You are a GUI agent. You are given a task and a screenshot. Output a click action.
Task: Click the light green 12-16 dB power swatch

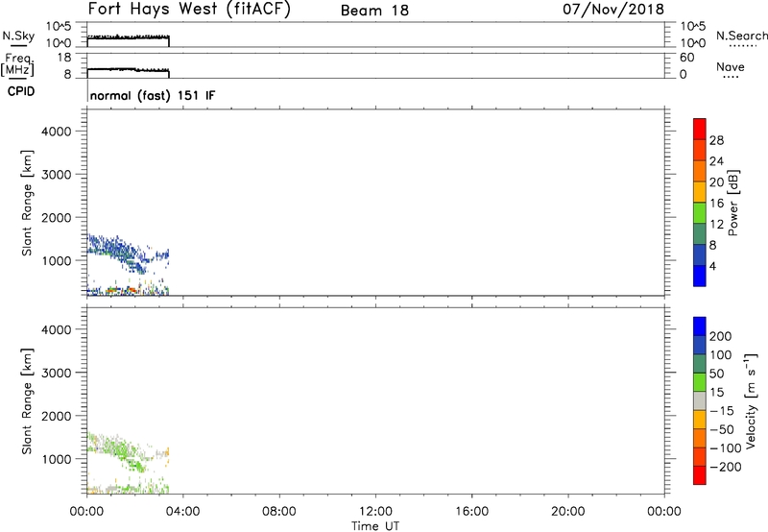coord(700,212)
